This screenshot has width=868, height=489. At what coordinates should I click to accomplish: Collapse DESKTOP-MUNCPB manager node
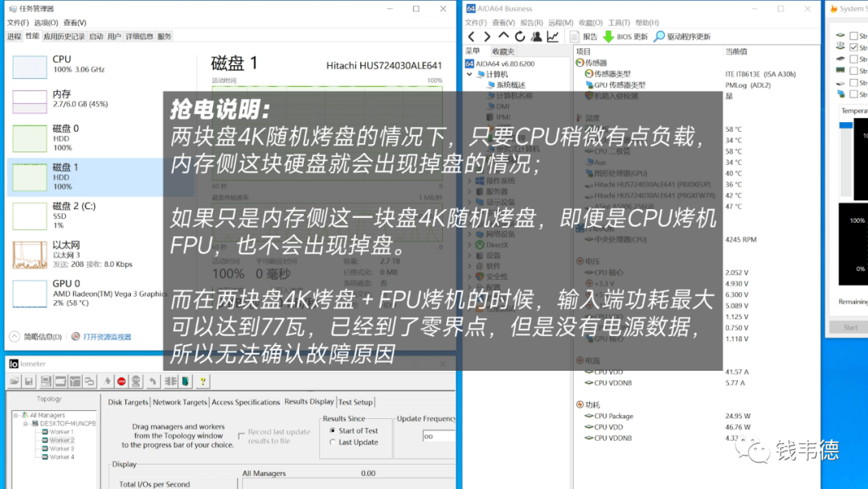click(x=26, y=423)
